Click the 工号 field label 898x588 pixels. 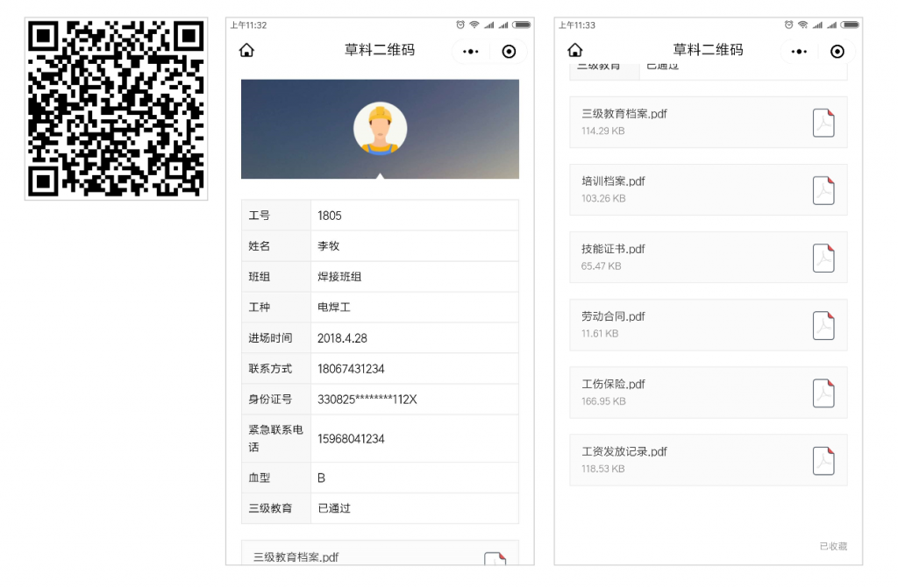[259, 216]
